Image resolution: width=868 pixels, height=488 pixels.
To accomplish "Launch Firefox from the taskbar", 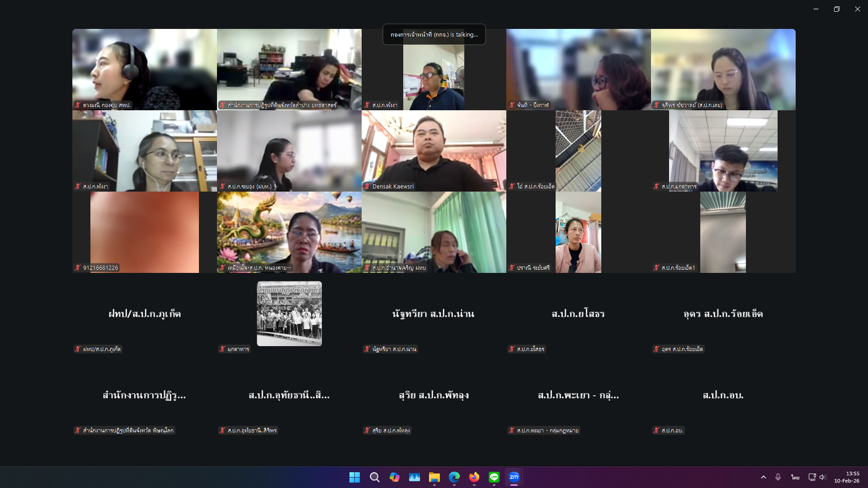I will (474, 477).
